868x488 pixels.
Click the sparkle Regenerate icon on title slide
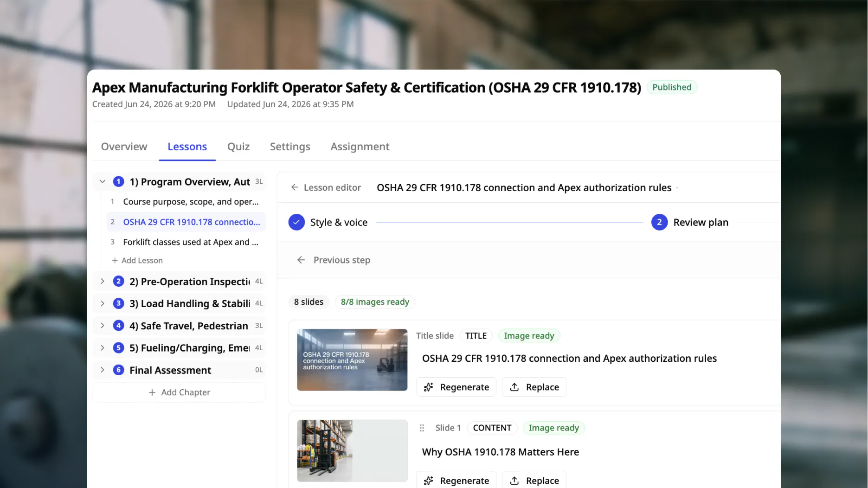[429, 387]
